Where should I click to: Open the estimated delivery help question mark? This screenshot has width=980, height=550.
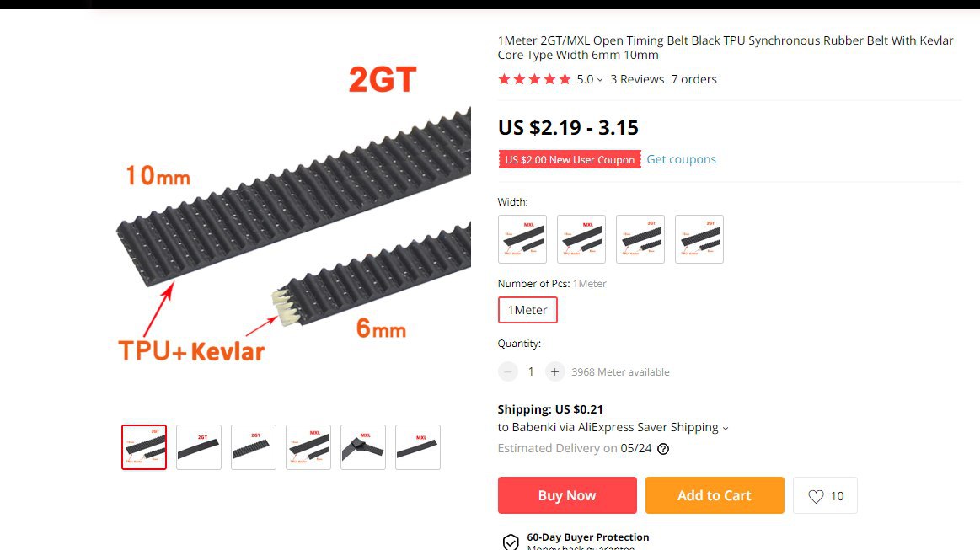[663, 449]
